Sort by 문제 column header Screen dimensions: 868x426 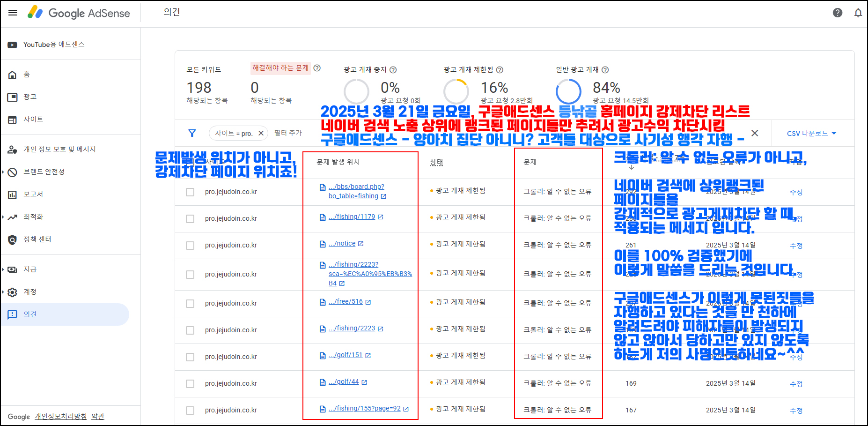[x=530, y=162]
